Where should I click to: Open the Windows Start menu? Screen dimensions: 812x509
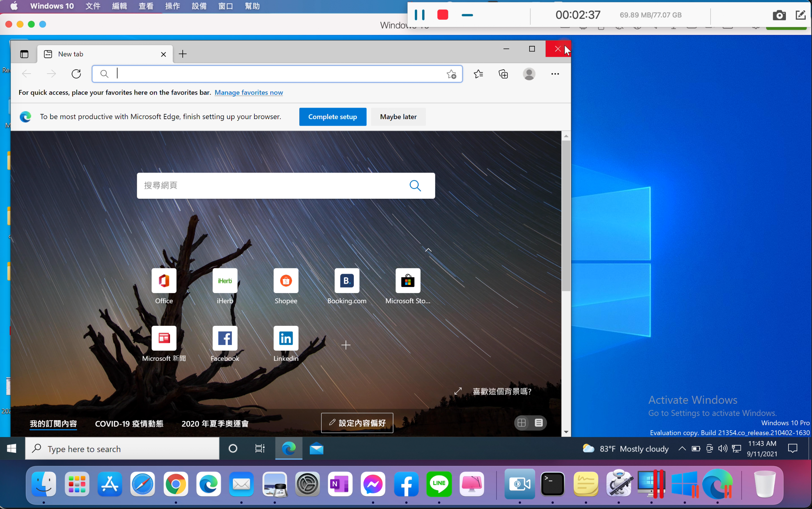(x=12, y=448)
